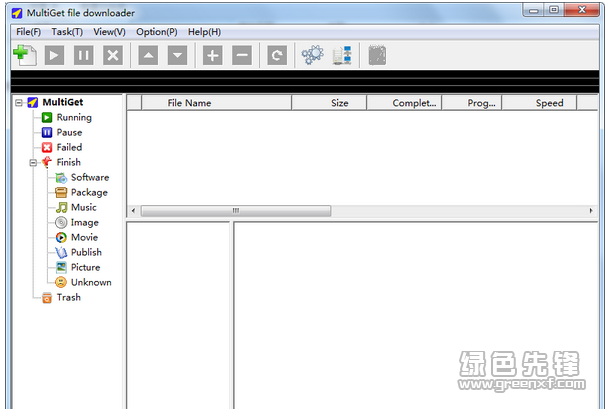Image resolution: width=607 pixels, height=409 pixels.
Task: Start the task with the play toolbar button
Action: (54, 55)
